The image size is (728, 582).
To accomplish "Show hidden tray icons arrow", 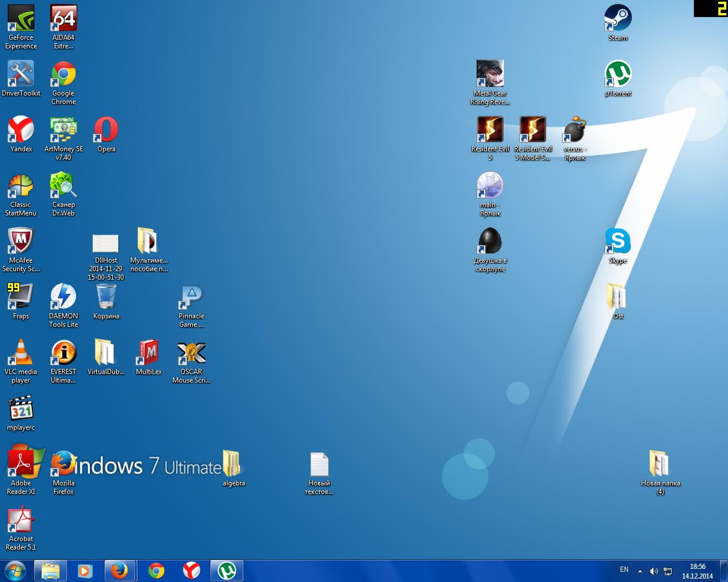I will [x=640, y=571].
